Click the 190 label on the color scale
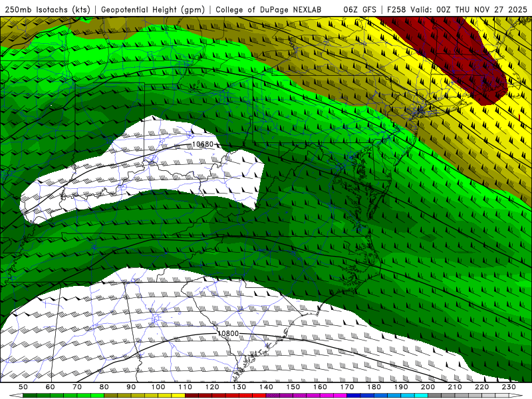532x399 pixels. [x=401, y=387]
